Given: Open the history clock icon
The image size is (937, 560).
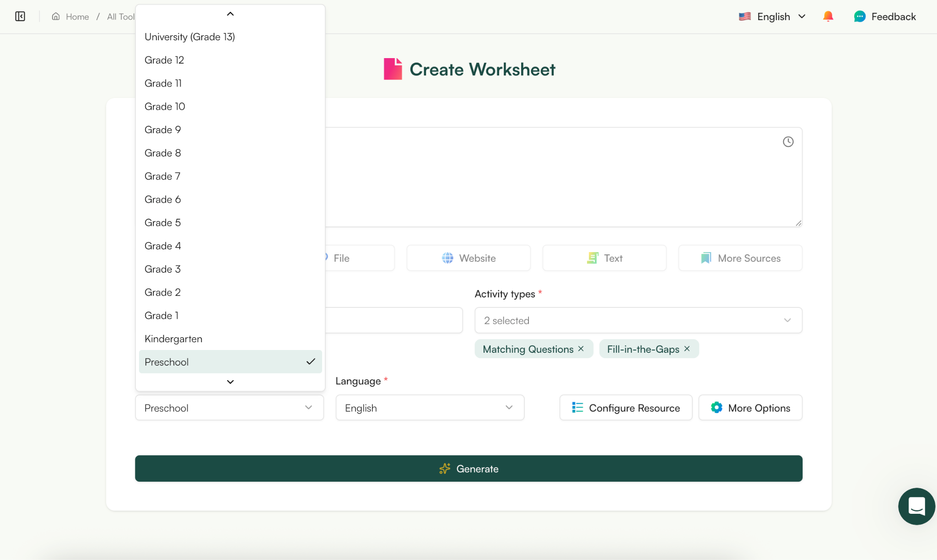Looking at the screenshot, I should pyautogui.click(x=788, y=142).
